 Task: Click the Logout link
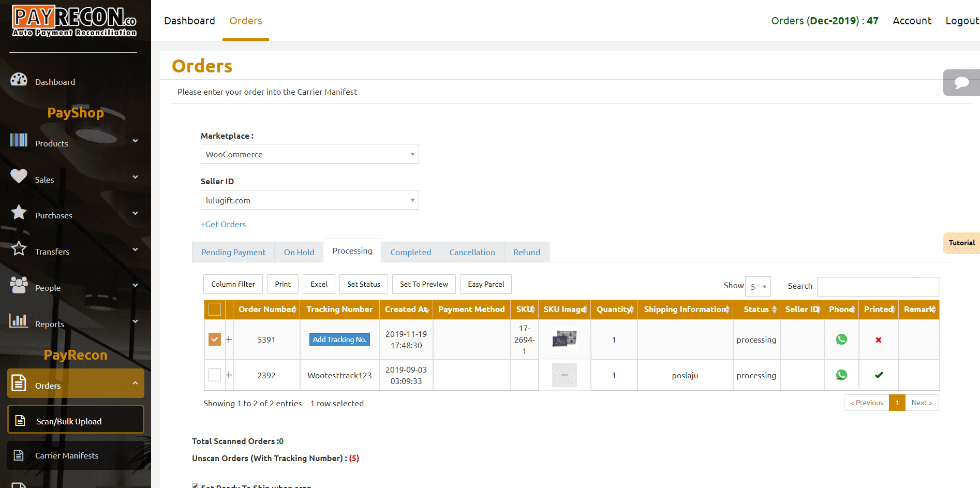tap(962, 21)
